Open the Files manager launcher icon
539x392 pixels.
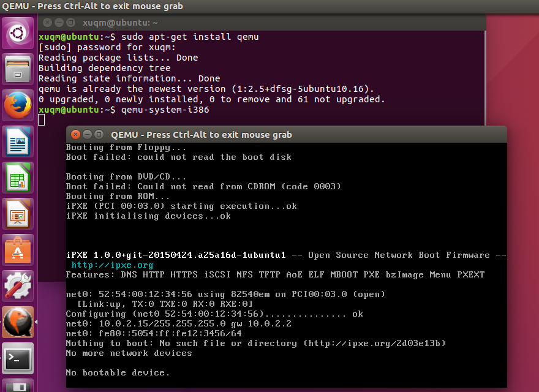click(x=18, y=69)
